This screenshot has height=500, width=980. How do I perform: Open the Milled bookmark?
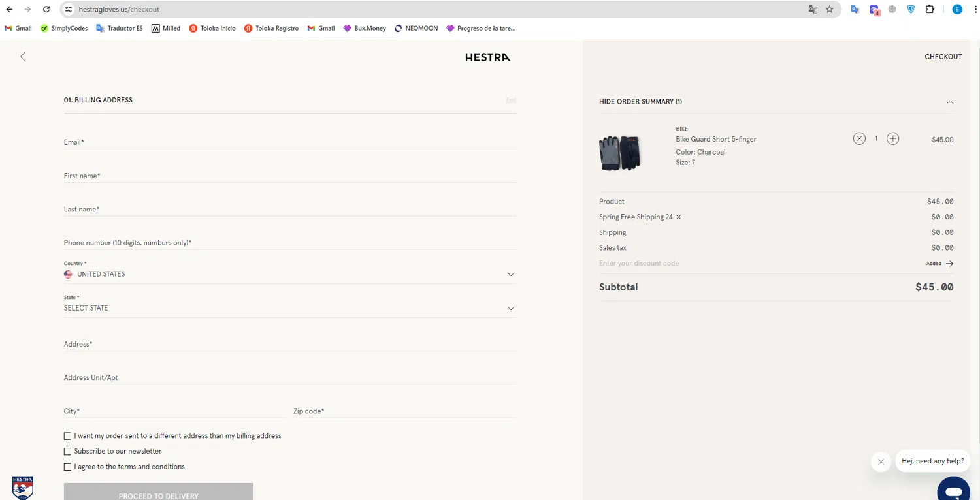pos(166,28)
